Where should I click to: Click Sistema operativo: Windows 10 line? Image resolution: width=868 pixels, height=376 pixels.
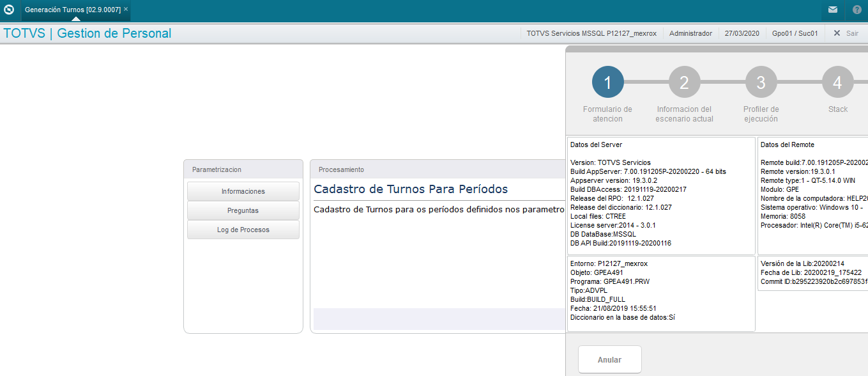812,208
